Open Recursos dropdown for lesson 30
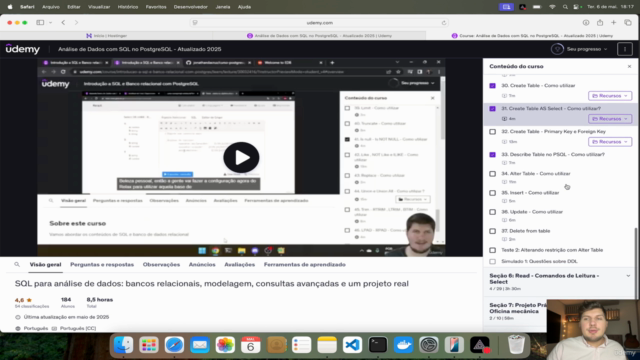Screen dimensions: 640x360 pos(610,96)
